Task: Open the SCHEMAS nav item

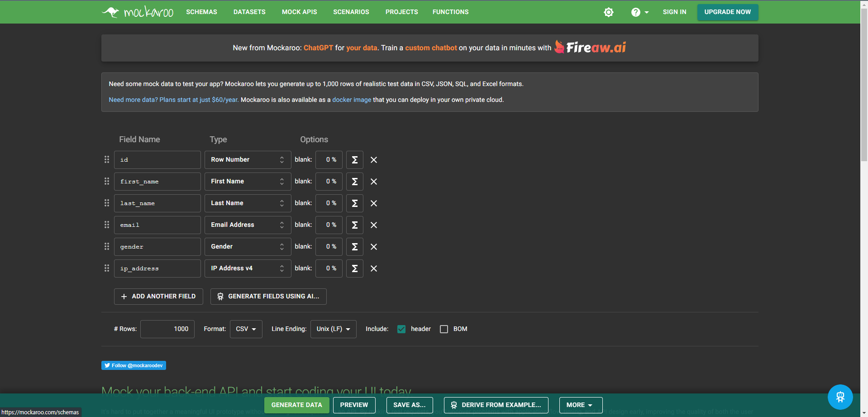Action: click(x=201, y=12)
